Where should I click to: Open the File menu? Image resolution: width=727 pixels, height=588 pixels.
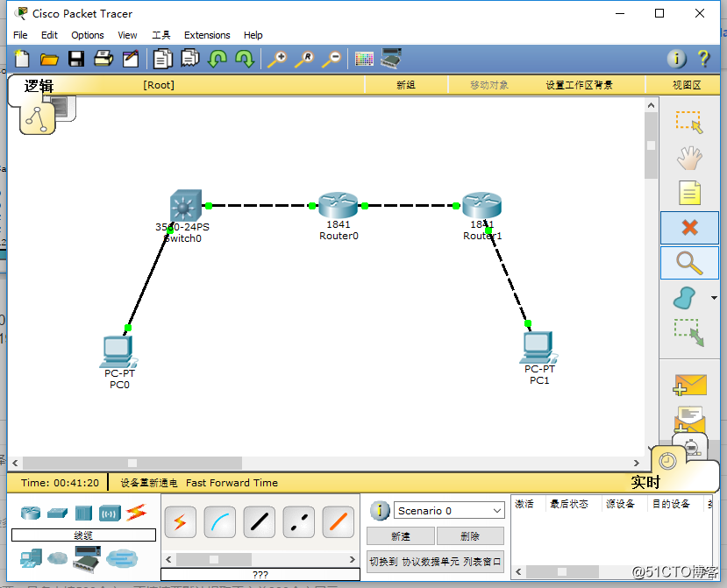20,35
